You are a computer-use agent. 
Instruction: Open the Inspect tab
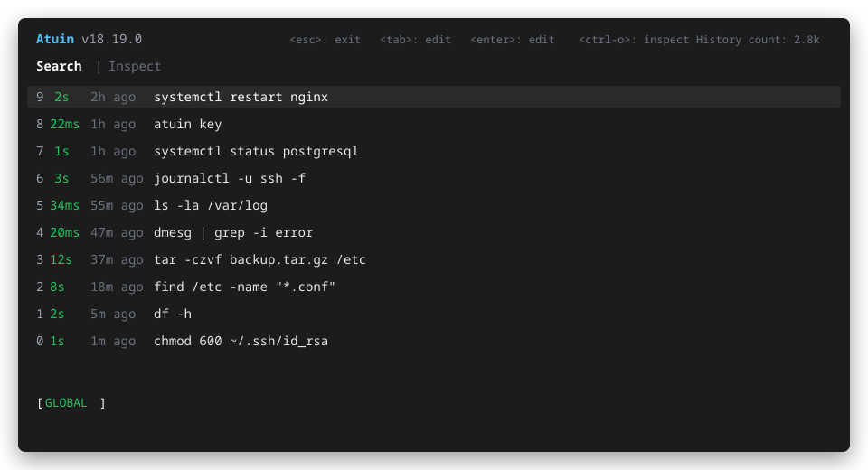(135, 66)
